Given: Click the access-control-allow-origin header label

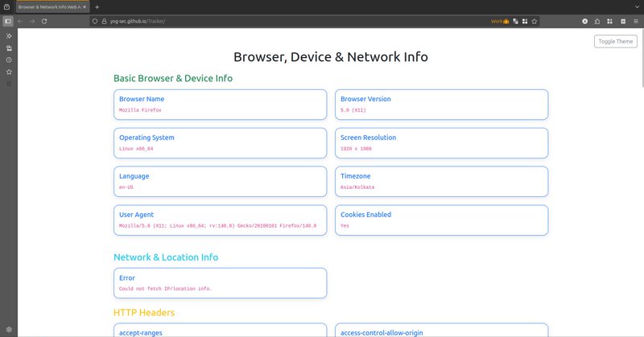Looking at the screenshot, I should [382, 333].
